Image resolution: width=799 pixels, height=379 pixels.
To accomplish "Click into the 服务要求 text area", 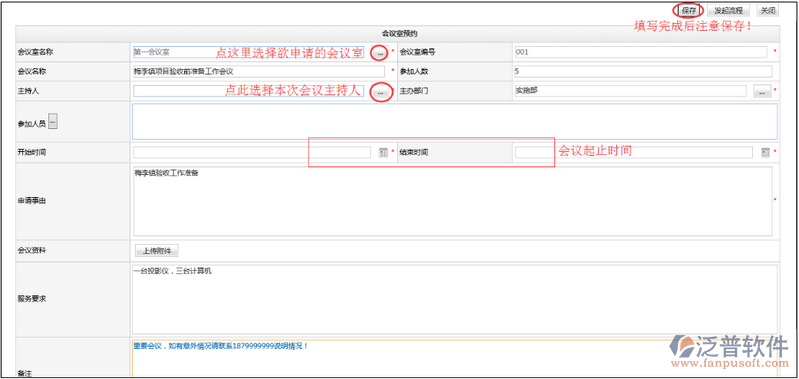I will click(455, 300).
